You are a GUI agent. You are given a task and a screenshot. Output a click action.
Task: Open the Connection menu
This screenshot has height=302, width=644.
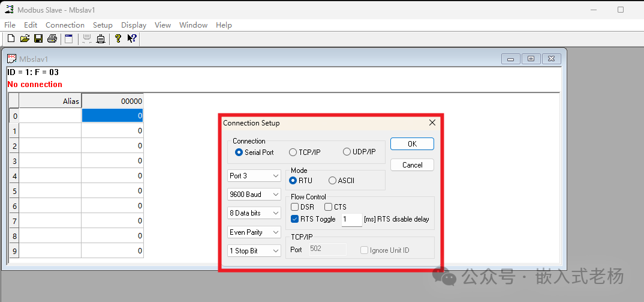click(x=65, y=25)
